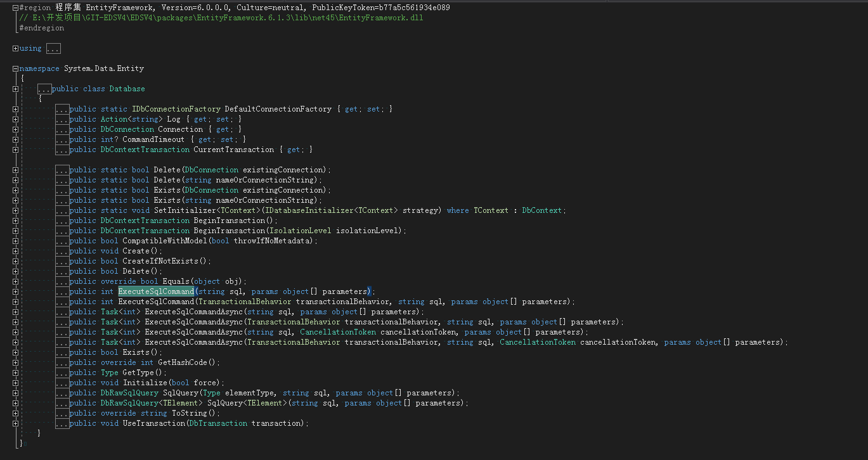Click the GetHashCode method name
868x460 pixels.
click(183, 362)
